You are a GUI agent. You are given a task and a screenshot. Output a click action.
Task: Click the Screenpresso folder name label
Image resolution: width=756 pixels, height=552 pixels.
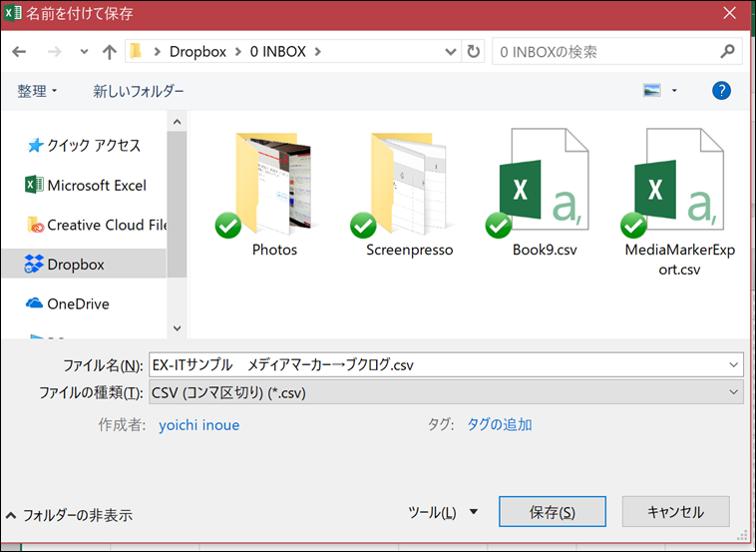(x=409, y=250)
